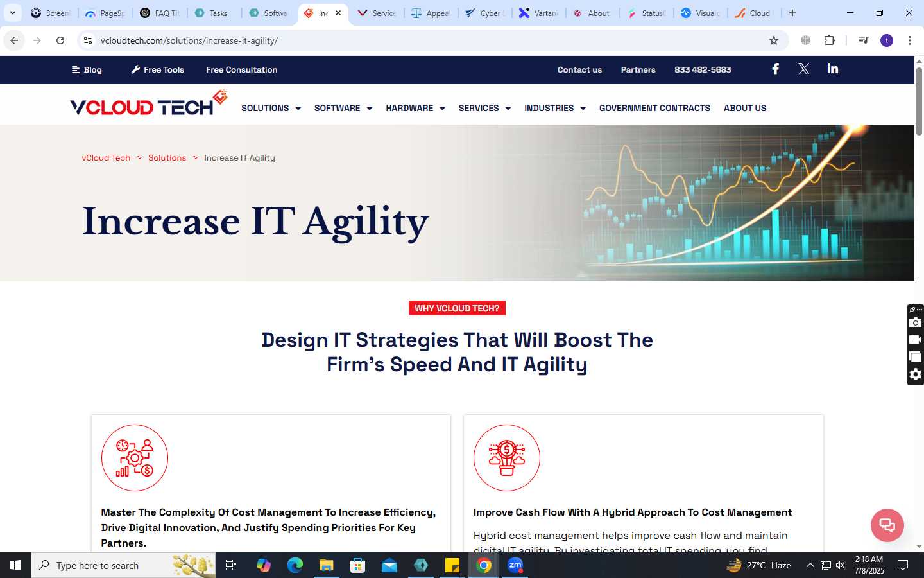Viewport: 924px width, 578px height.
Task: Click the video record icon in side widget
Action: tap(916, 340)
